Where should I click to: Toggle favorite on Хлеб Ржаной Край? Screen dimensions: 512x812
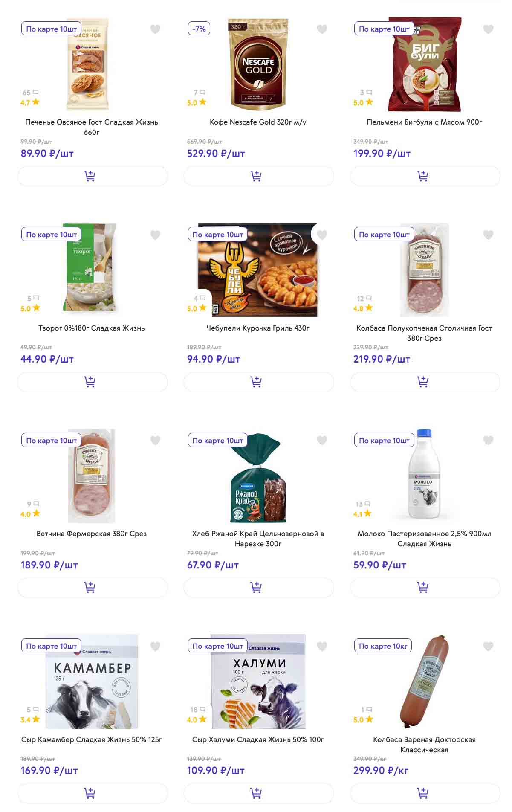[x=322, y=440]
